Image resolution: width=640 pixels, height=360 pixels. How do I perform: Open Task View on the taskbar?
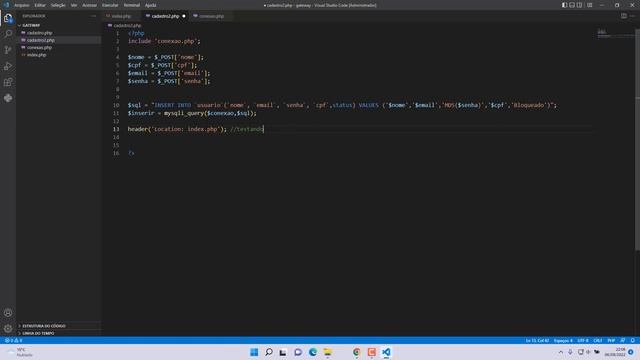283,352
